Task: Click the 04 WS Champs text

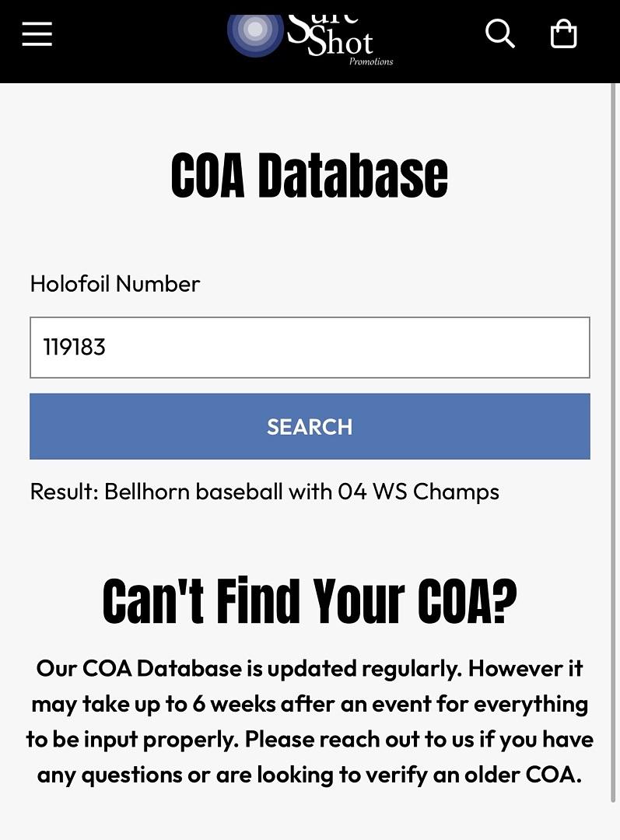Action: 419,492
